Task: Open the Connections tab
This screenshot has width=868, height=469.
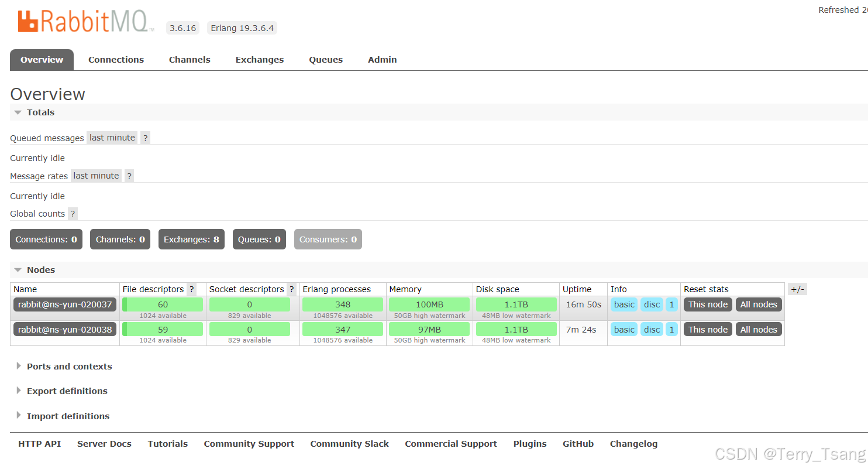Action: pyautogui.click(x=116, y=60)
